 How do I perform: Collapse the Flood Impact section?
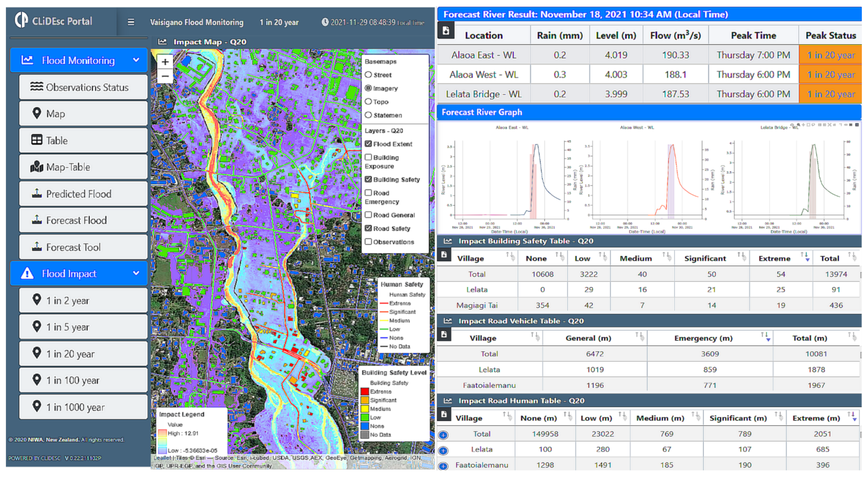(136, 273)
